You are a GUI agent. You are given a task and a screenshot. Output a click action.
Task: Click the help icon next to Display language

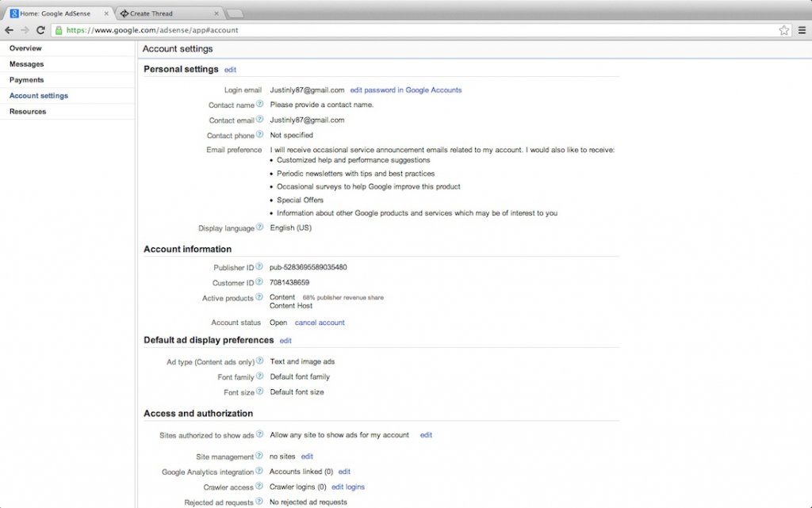(260, 227)
